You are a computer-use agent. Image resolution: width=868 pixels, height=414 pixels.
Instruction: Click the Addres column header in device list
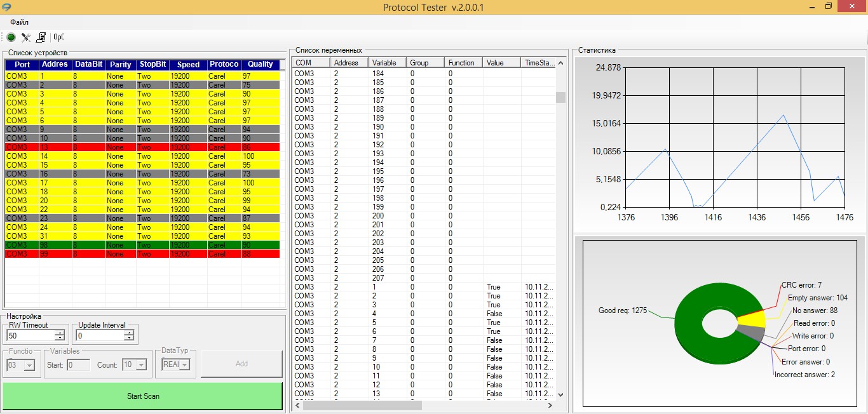click(x=55, y=64)
